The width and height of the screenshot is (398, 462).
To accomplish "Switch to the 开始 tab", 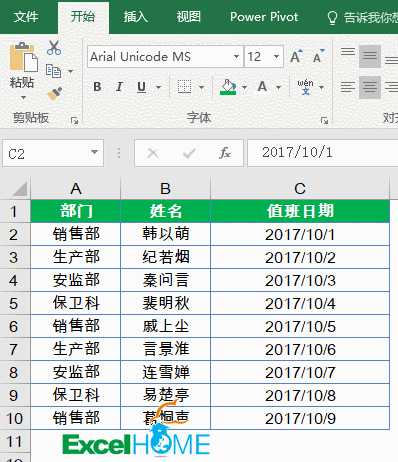I will [83, 17].
